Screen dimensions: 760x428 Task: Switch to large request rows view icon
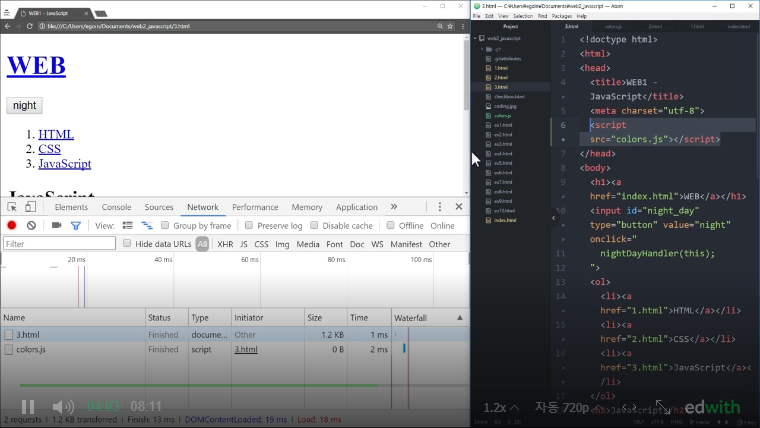click(127, 225)
